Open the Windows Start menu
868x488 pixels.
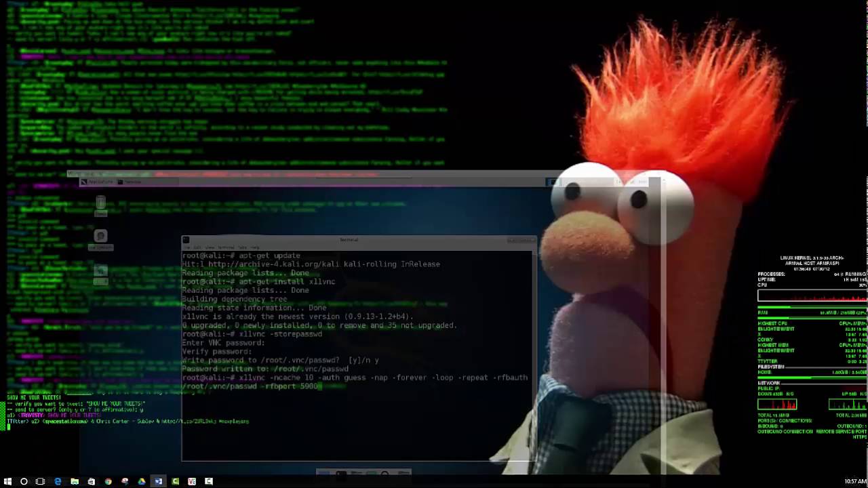(x=7, y=481)
